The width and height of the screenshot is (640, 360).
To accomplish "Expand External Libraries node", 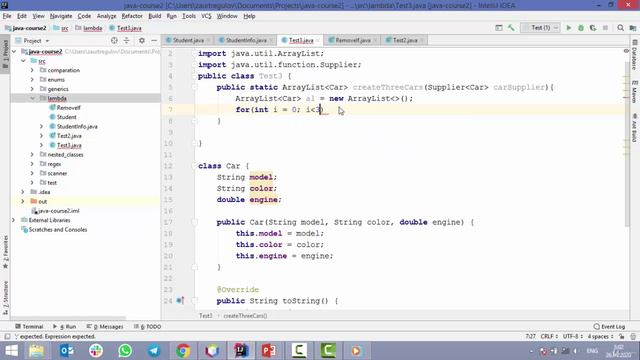I will point(13,220).
